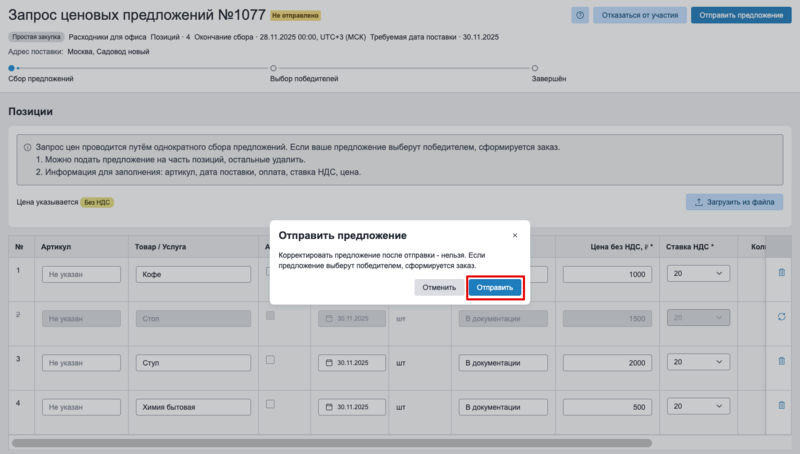Toggle the checkbox in Химия бытовая row
Viewport: 800px width, 454px height.
270,405
